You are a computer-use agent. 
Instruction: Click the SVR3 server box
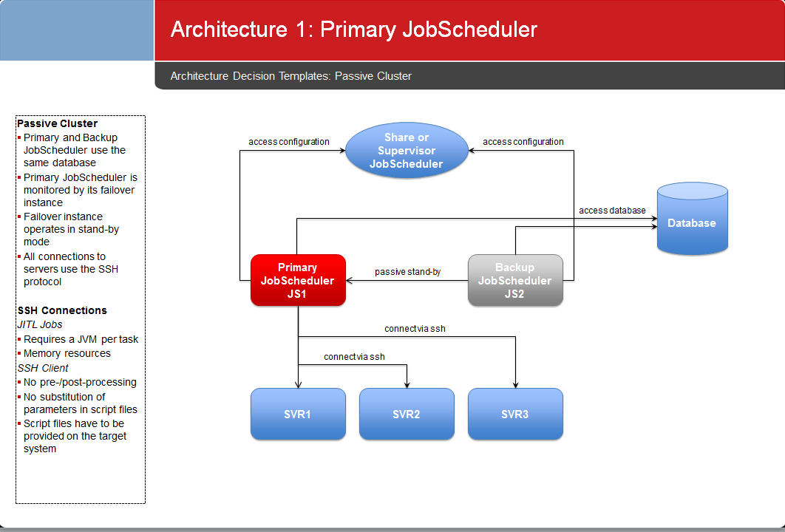(x=515, y=414)
